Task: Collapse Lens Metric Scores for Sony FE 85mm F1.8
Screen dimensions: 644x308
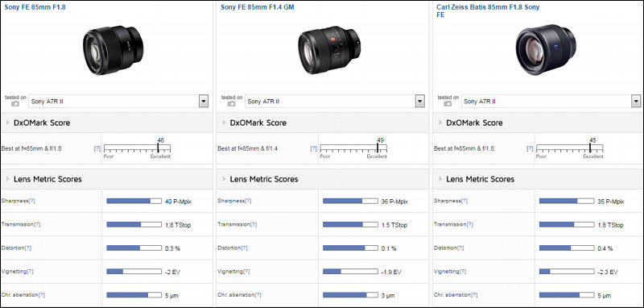Action: (9, 179)
